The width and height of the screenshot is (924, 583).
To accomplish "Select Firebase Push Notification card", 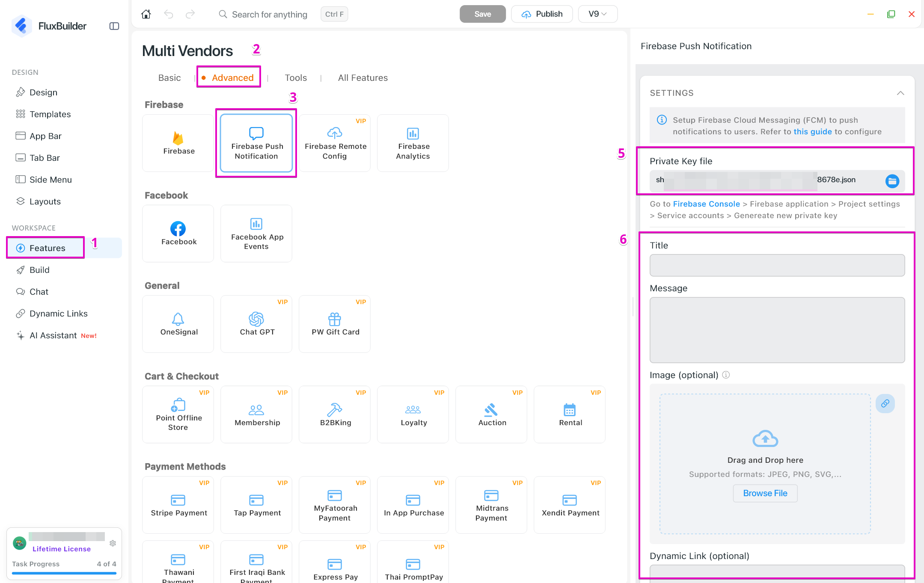I will (x=256, y=143).
